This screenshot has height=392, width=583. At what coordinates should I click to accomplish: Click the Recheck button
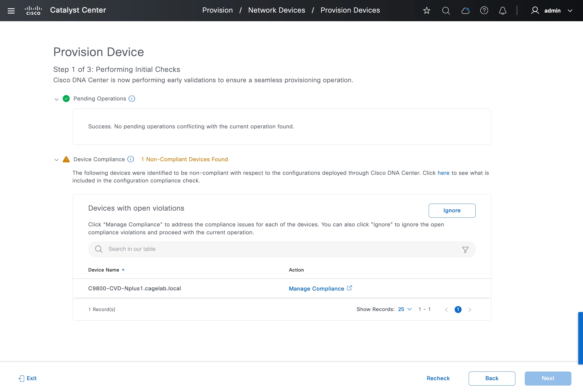pos(438,378)
